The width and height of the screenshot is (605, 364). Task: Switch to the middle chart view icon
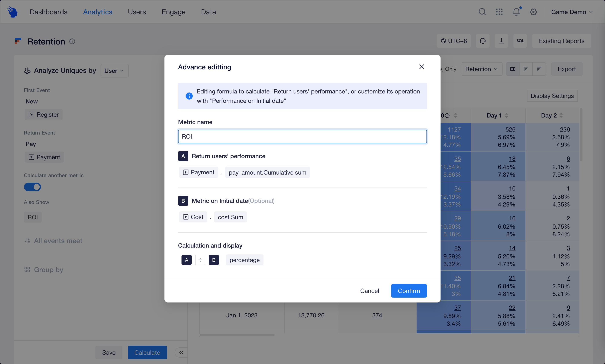click(526, 69)
